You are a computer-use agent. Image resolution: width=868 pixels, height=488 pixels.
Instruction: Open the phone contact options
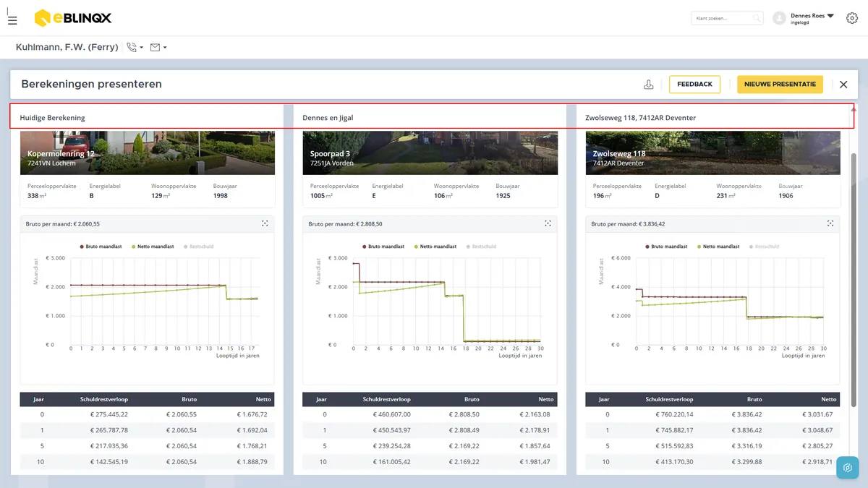click(x=135, y=48)
